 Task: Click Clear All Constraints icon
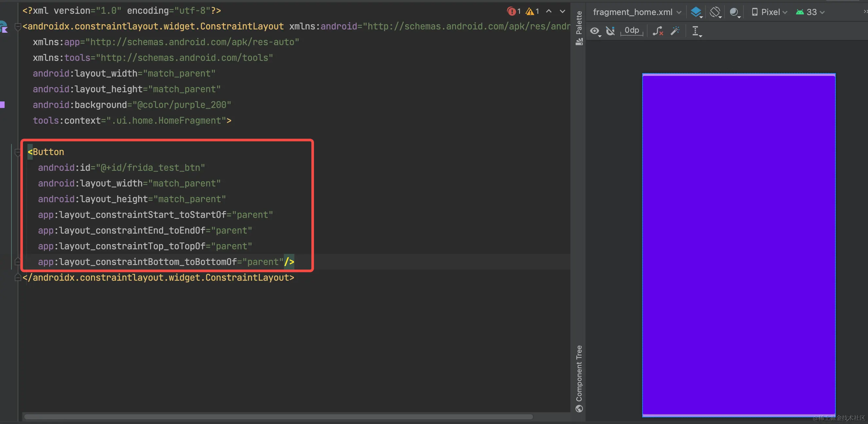pos(658,31)
